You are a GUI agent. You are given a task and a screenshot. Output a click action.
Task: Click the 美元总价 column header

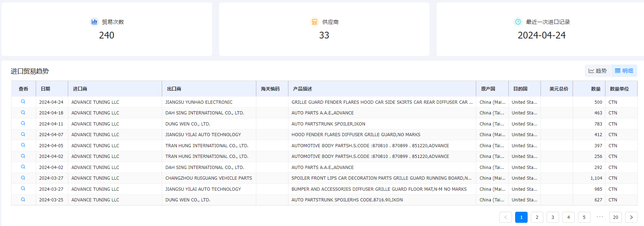pyautogui.click(x=559, y=89)
